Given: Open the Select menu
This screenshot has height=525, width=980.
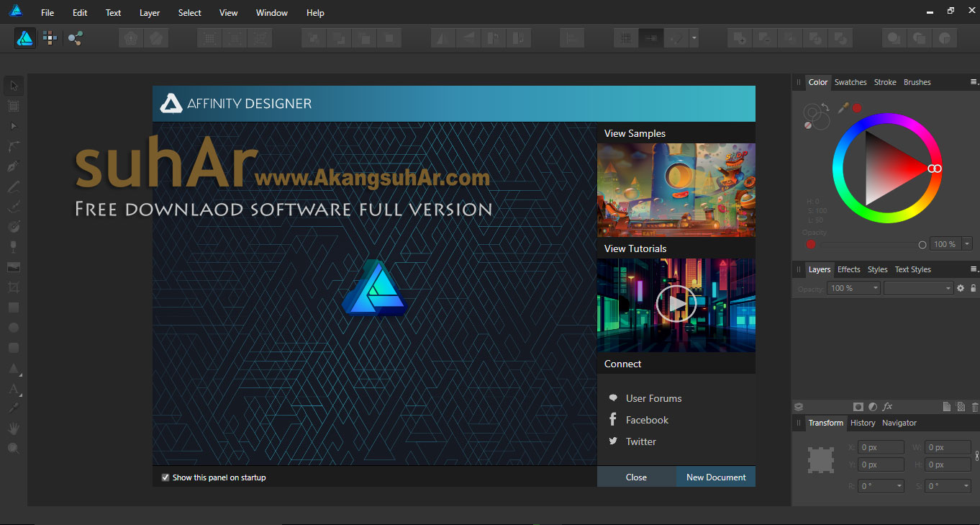Looking at the screenshot, I should tap(190, 13).
